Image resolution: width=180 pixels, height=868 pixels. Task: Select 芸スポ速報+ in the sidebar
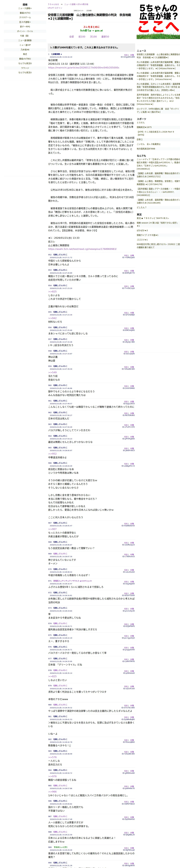pyautogui.click(x=25, y=22)
